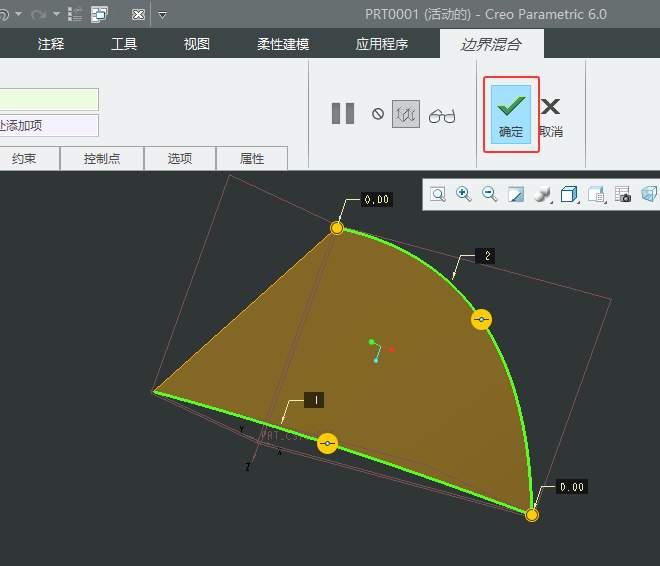Switch to the 视图 ribbon tab
Image resolution: width=660 pixels, height=566 pixels.
point(197,44)
